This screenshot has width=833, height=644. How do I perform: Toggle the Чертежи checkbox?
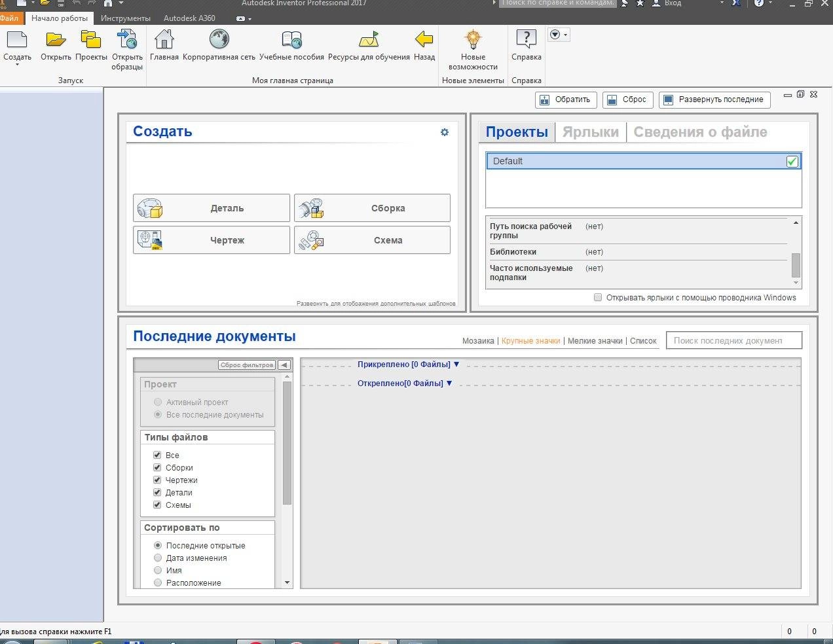click(x=157, y=480)
